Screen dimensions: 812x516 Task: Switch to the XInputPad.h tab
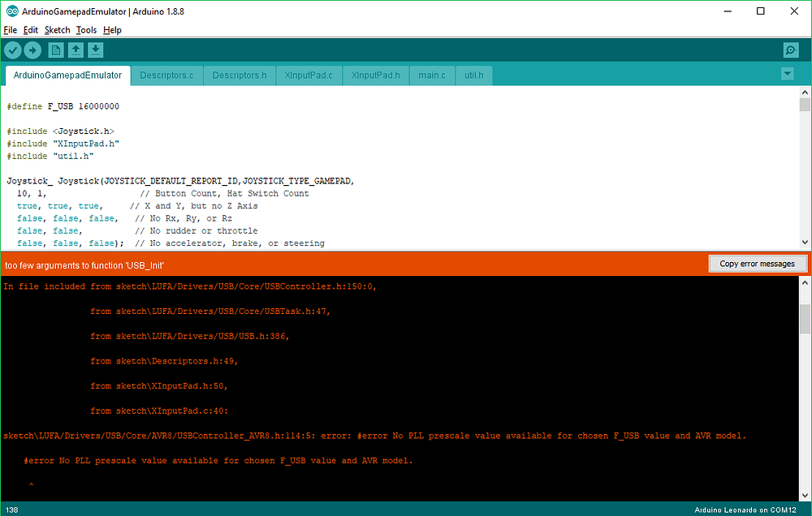click(x=375, y=75)
